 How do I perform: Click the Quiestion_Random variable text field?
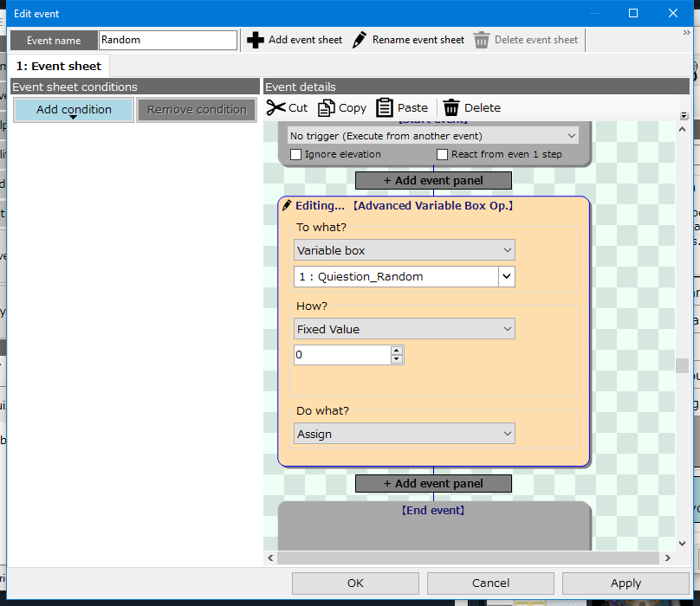(x=396, y=277)
